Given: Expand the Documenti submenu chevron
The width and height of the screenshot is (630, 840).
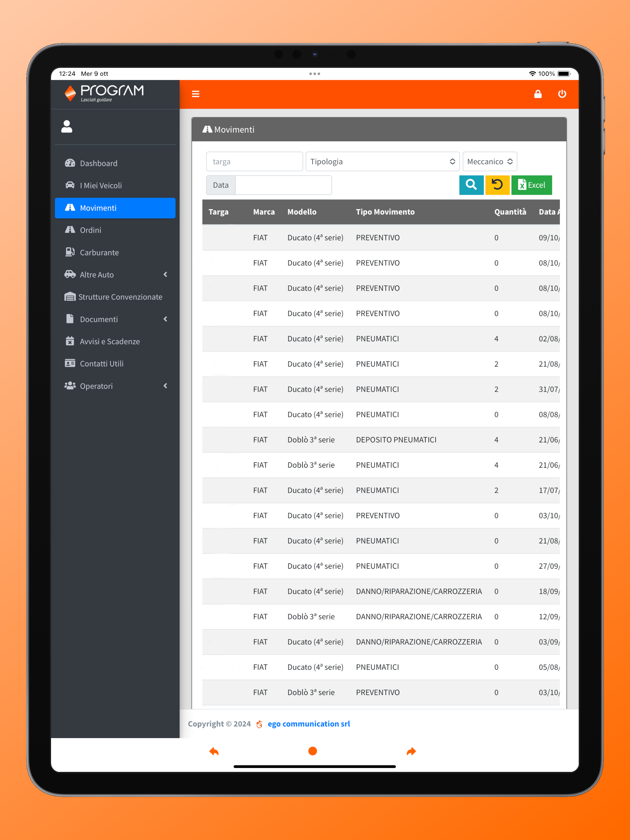Looking at the screenshot, I should click(x=165, y=319).
